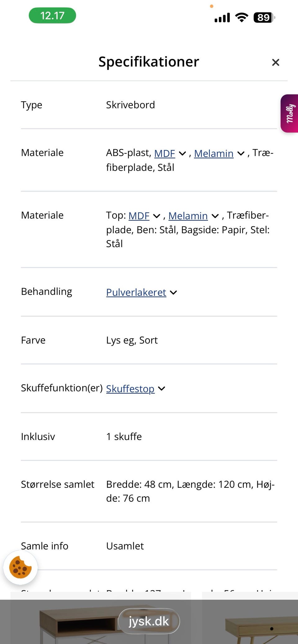Screen dimensions: 298x644
Task: Expand the MDF chevron in the Top row
Action: [x=156, y=216]
